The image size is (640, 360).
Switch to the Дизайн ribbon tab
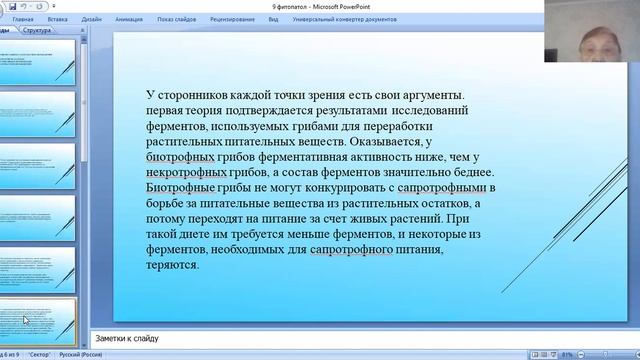pos(91,19)
